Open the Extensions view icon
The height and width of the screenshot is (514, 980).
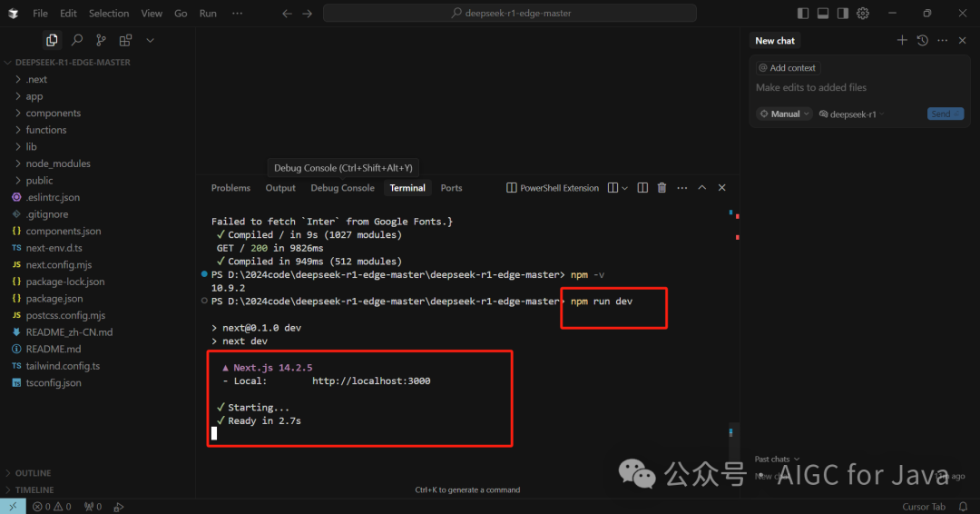pyautogui.click(x=125, y=40)
